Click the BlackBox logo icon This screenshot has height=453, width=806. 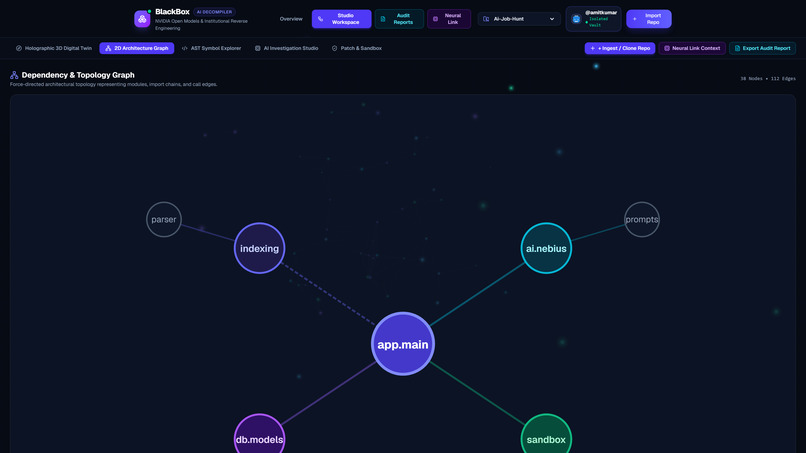click(142, 19)
